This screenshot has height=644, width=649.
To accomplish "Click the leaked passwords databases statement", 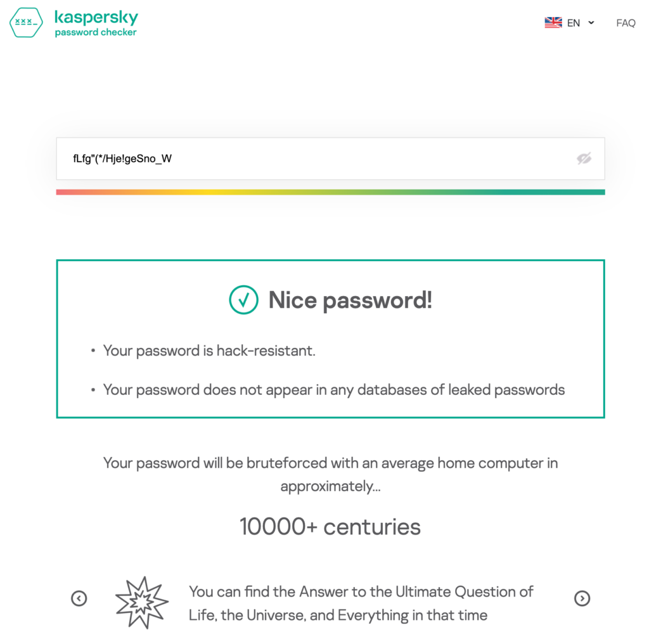I will coord(333,390).
